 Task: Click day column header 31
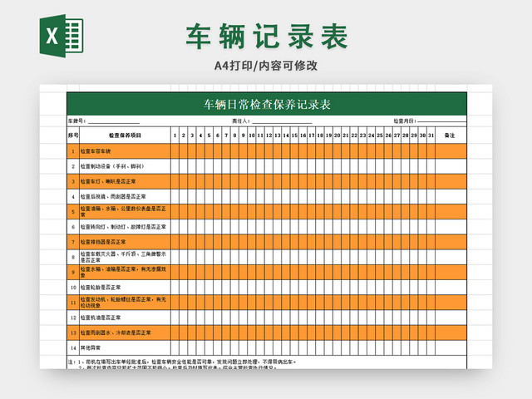(x=431, y=135)
